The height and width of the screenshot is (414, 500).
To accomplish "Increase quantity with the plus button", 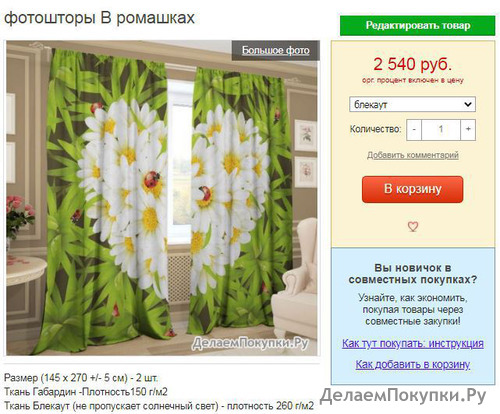I will (468, 129).
